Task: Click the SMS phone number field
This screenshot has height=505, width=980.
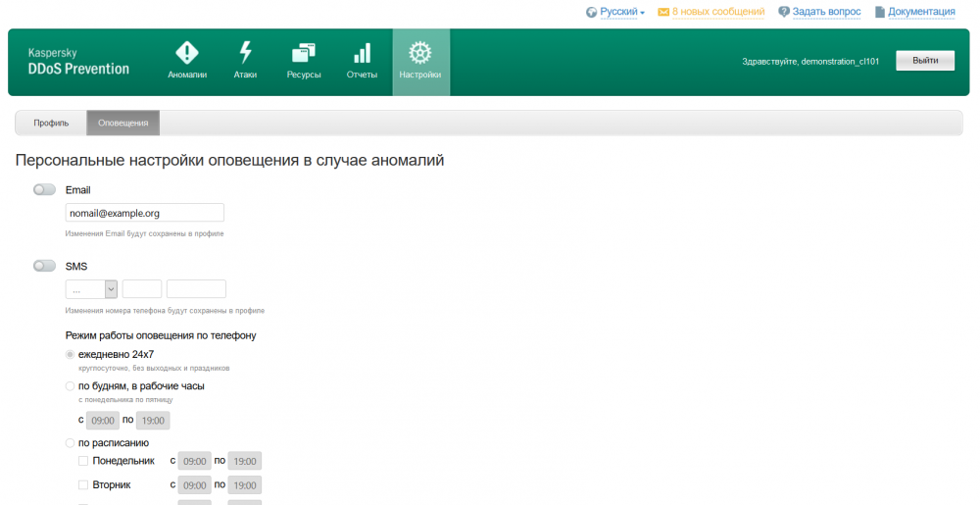Action: coord(196,289)
